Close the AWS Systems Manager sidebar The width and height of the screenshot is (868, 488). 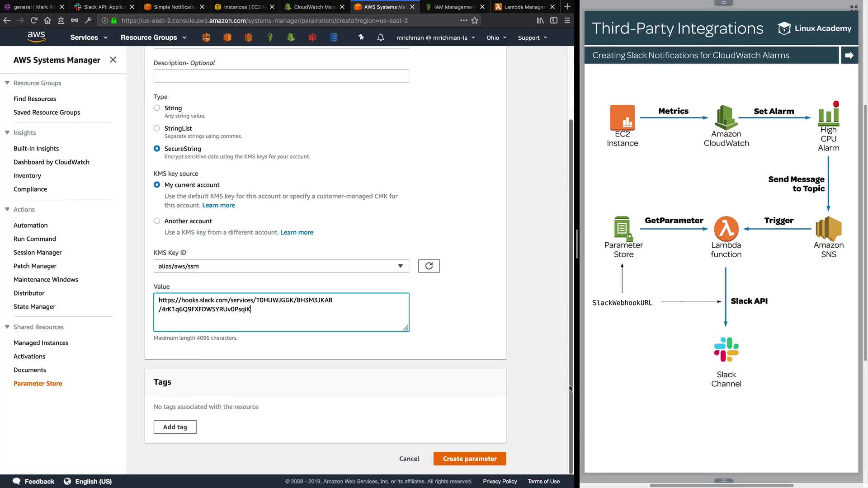pos(113,60)
